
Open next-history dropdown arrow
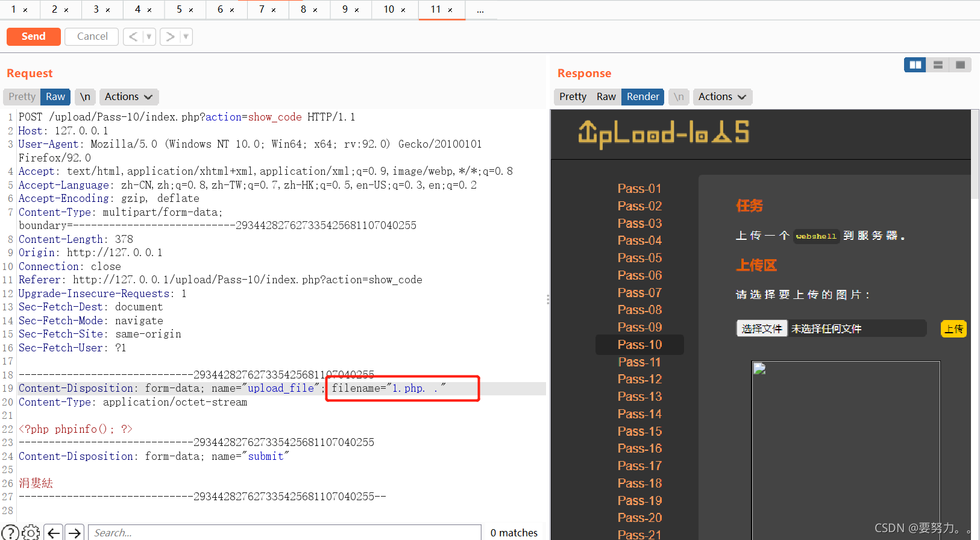pos(186,36)
